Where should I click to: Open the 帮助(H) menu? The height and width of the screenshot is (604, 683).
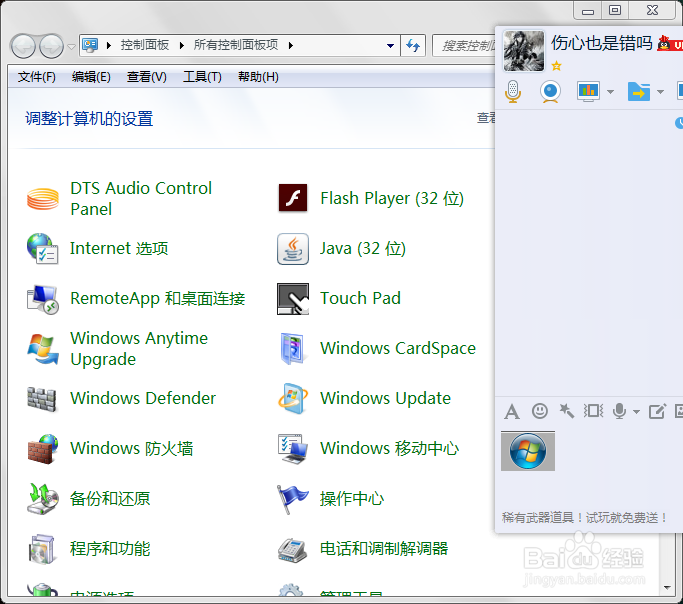[258, 77]
